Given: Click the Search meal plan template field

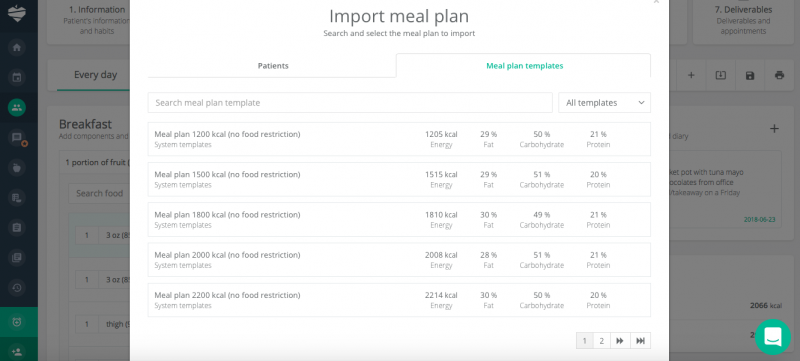Looking at the screenshot, I should point(350,102).
